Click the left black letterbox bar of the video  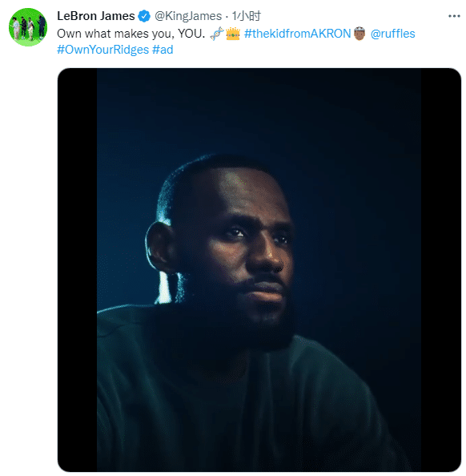coord(78,269)
